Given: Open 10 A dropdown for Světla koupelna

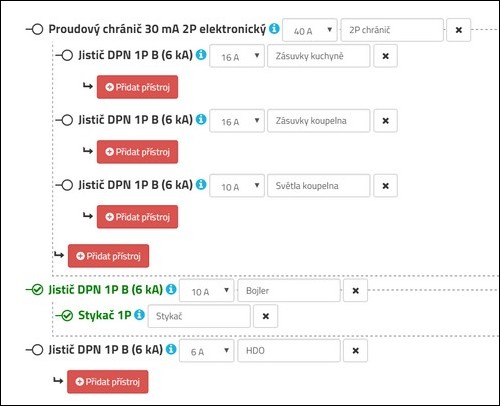Looking at the screenshot, I should pyautogui.click(x=237, y=186).
